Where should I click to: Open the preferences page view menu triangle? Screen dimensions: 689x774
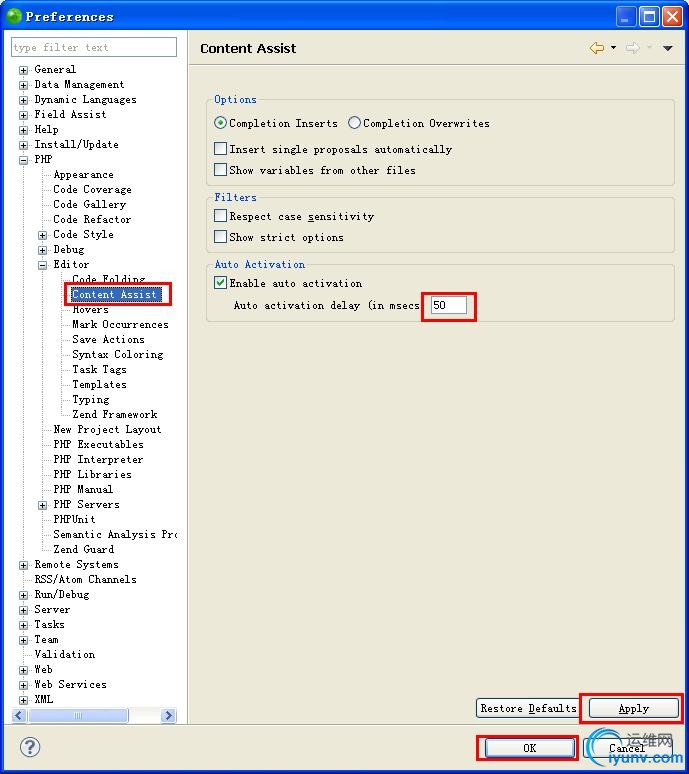coord(667,48)
